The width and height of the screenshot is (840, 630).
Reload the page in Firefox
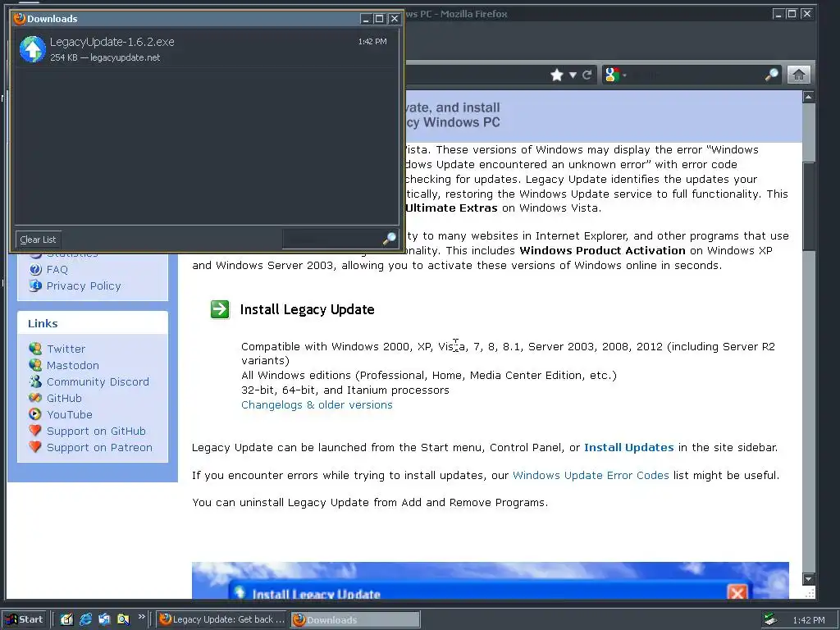(587, 75)
